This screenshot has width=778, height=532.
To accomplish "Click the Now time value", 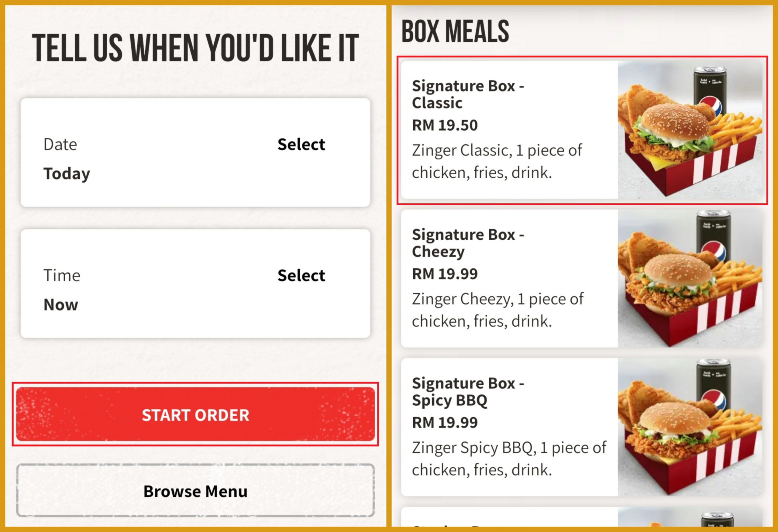I will tap(60, 305).
